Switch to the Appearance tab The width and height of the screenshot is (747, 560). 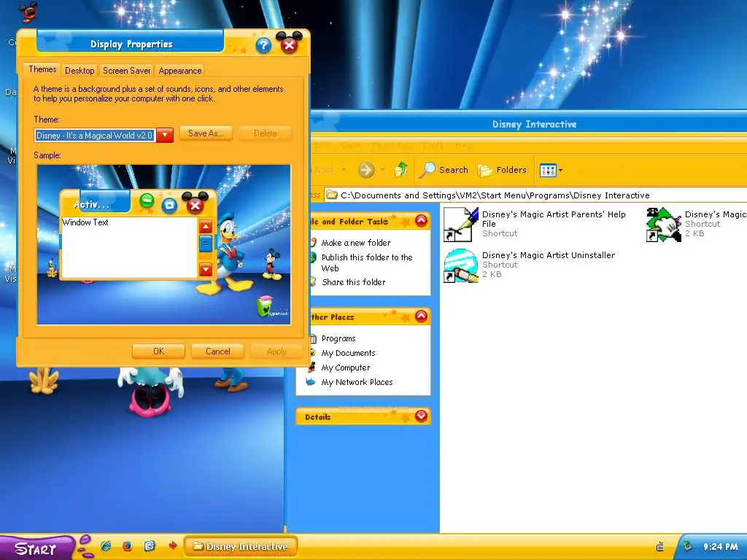click(180, 71)
